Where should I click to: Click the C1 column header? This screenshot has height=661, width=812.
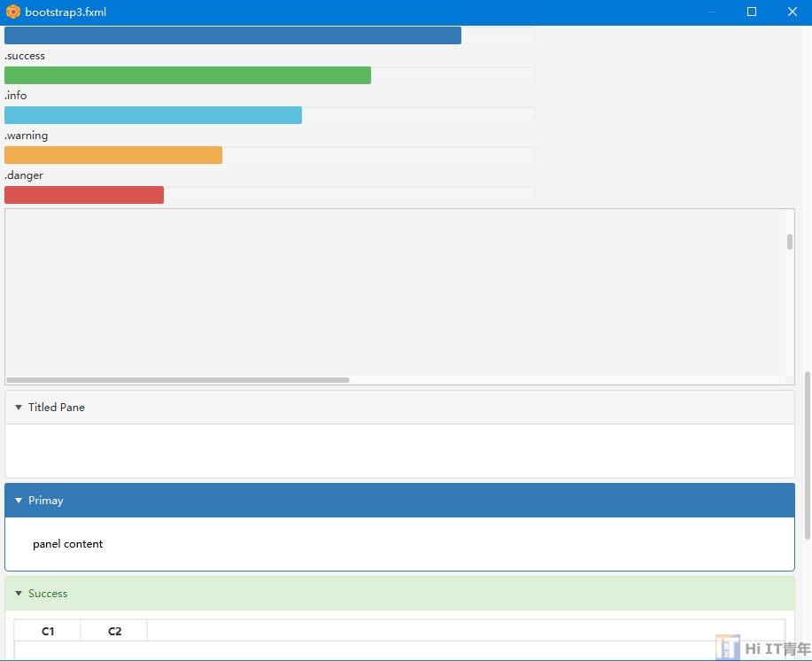tap(48, 631)
